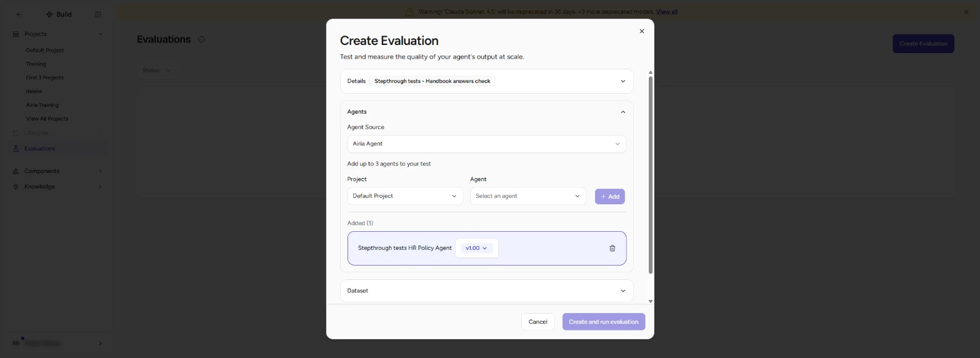The image size is (980, 358).
Task: Open Default Project in sidebar
Action: pyautogui.click(x=44, y=50)
